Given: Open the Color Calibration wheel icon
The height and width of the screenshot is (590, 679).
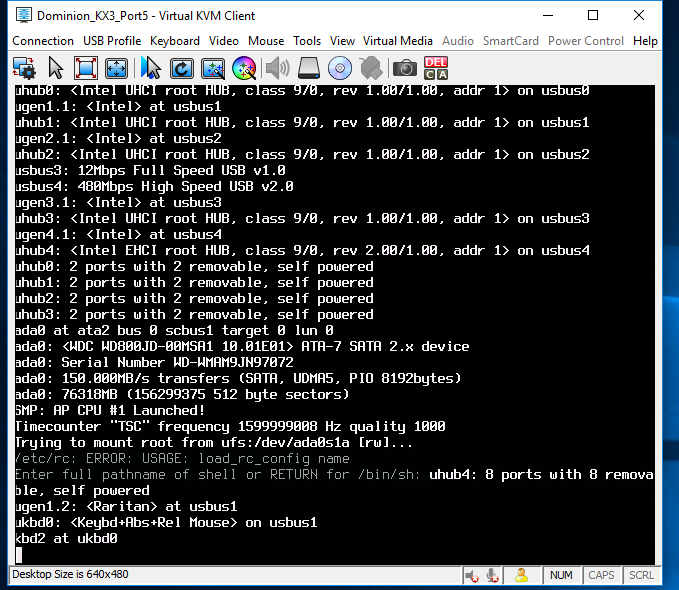Looking at the screenshot, I should click(x=243, y=68).
